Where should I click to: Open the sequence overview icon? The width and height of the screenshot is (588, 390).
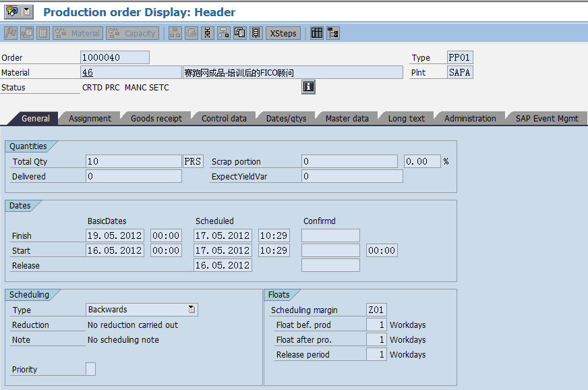pyautogui.click(x=256, y=33)
